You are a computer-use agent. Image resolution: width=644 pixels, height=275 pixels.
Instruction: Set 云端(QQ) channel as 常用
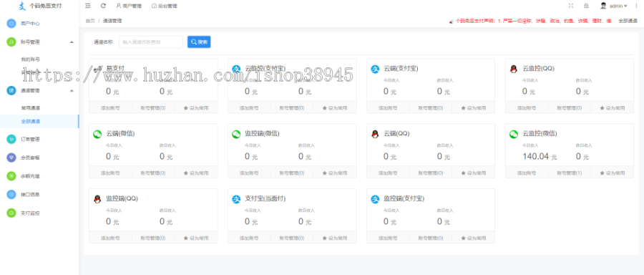[474, 173]
